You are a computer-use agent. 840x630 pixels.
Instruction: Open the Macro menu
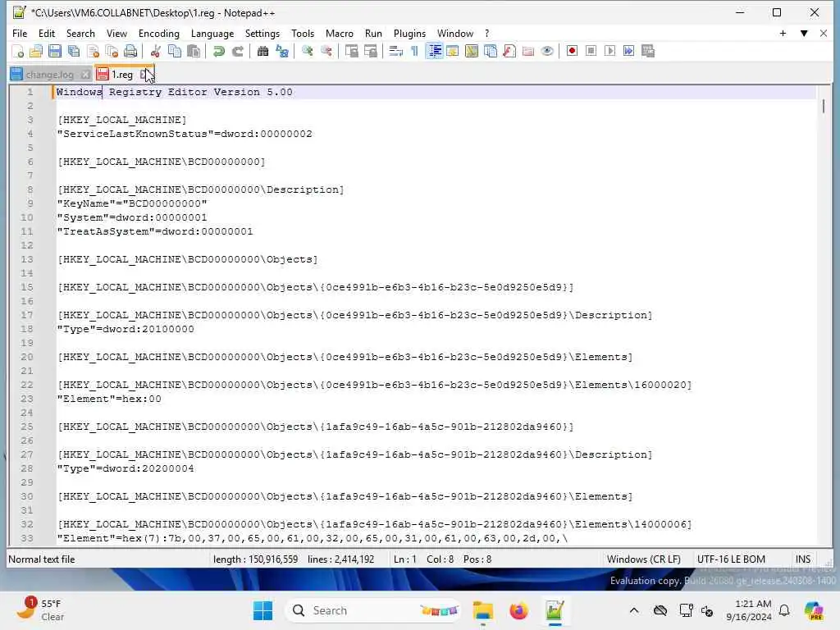pos(340,33)
